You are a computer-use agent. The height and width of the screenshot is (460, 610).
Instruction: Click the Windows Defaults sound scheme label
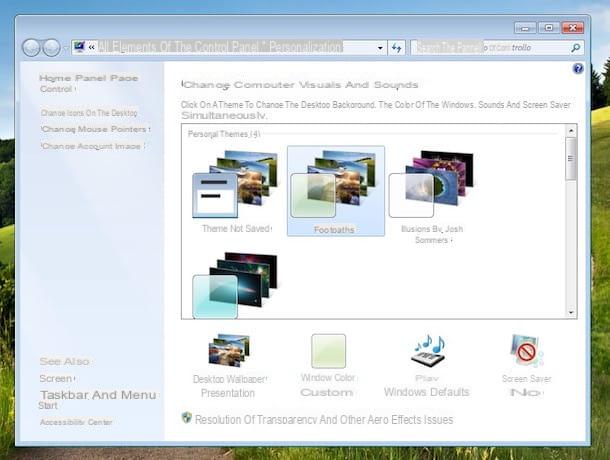click(x=426, y=392)
